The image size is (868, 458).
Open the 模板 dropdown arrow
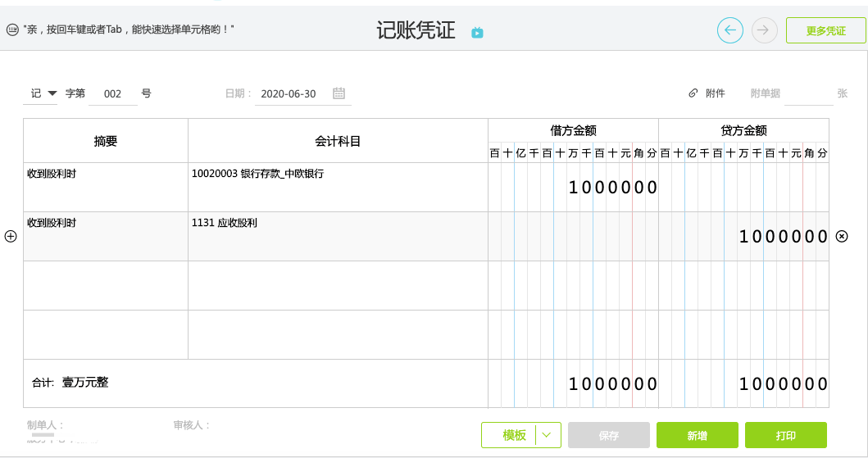tap(547, 435)
